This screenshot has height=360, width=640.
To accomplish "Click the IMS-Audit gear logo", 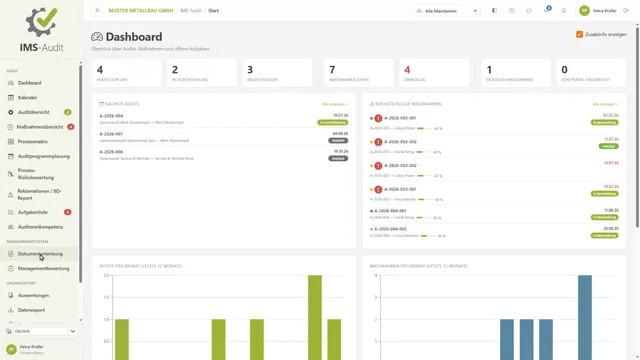I will coord(42,22).
